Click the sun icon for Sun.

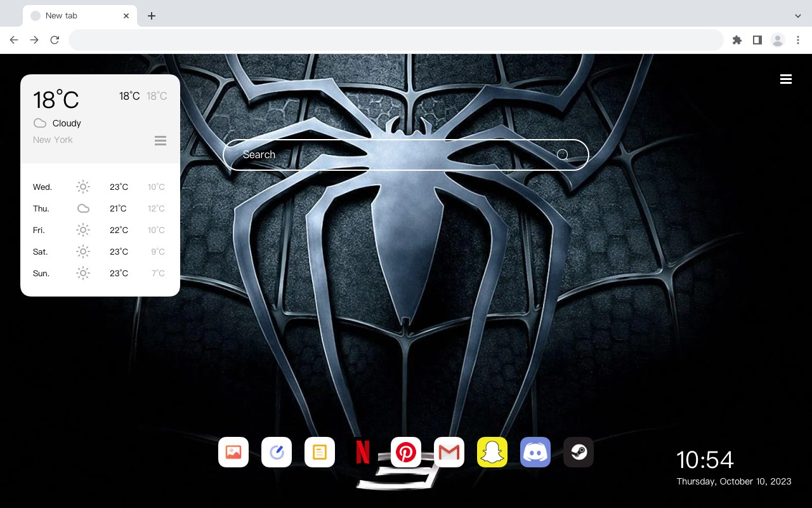click(83, 273)
